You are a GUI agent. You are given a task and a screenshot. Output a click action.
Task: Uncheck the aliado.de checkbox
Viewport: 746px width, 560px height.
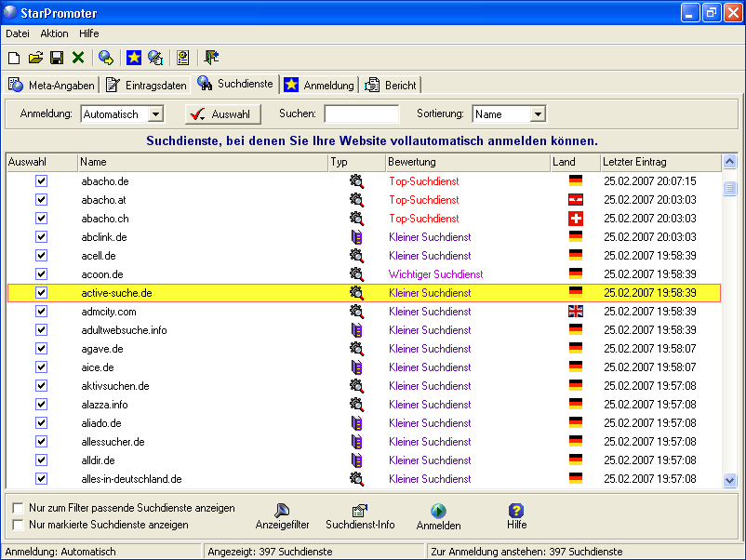41,423
